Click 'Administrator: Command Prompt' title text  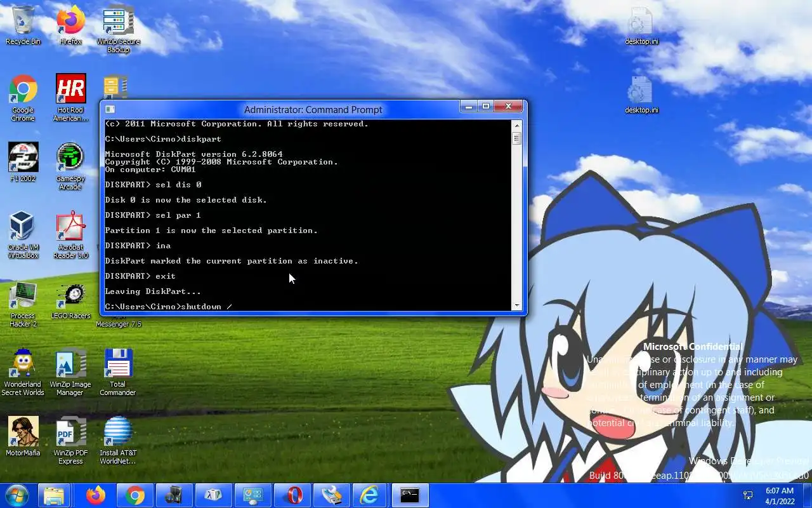(313, 109)
